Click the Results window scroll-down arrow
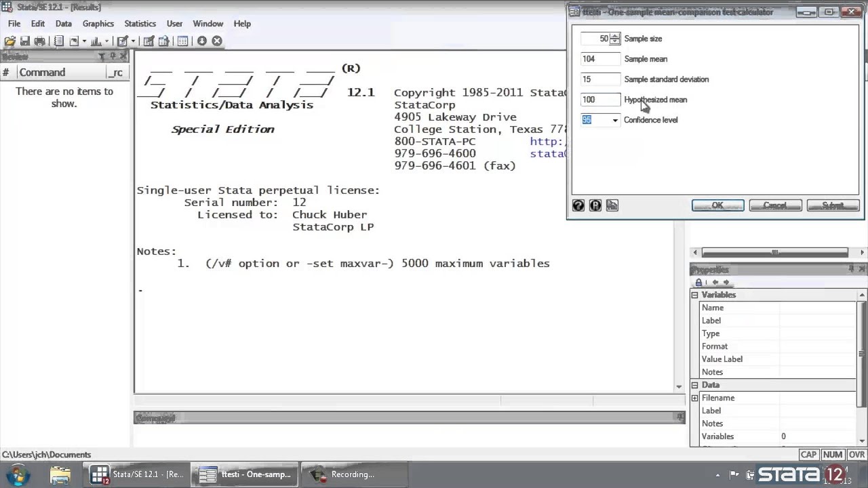 (679, 386)
